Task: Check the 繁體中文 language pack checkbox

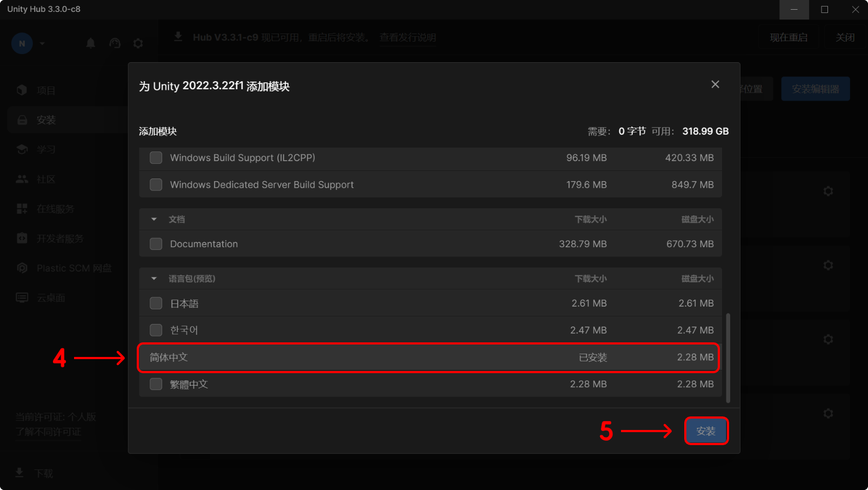Action: tap(156, 384)
